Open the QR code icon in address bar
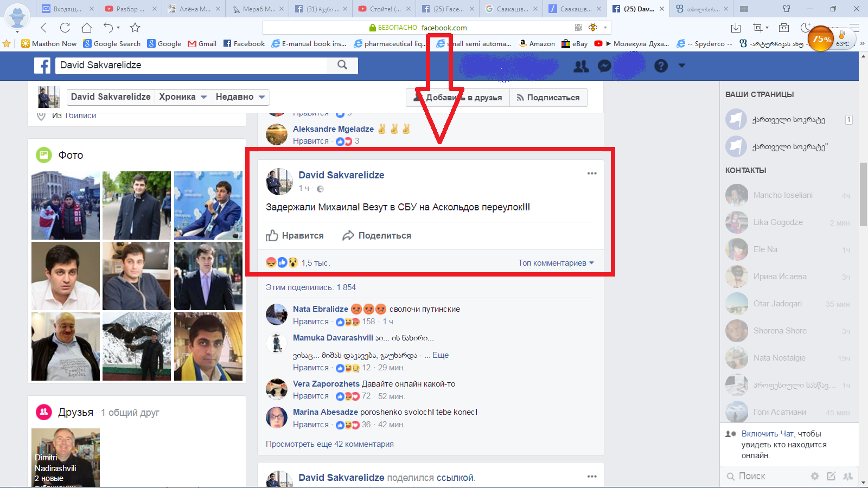The height and width of the screenshot is (488, 868). click(x=578, y=28)
